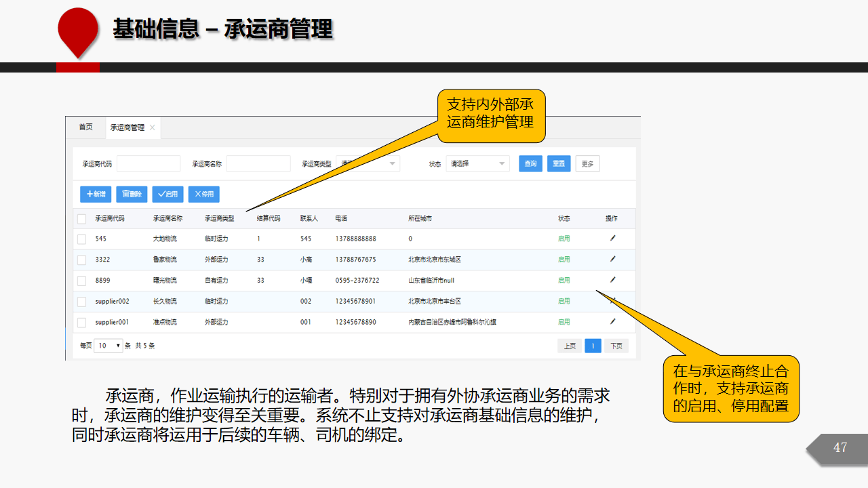
Task: Select the 长久物流 name cell
Action: tap(165, 302)
